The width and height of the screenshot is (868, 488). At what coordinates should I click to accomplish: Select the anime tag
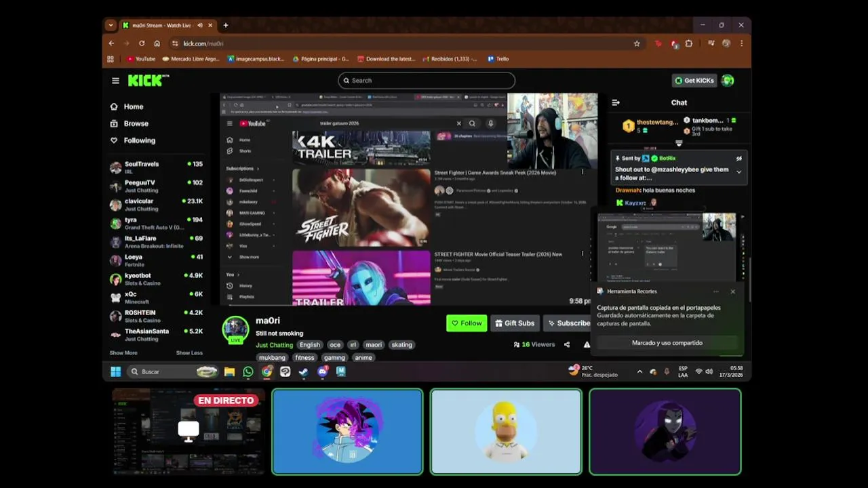(363, 357)
